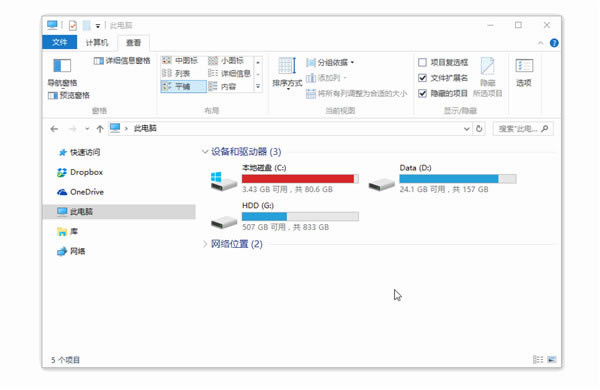
Task: Click the 添加列 add columns option
Action: pyautogui.click(x=326, y=78)
